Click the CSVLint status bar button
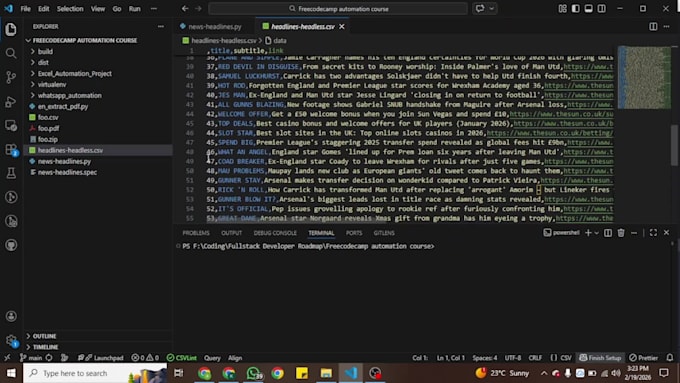 point(182,358)
